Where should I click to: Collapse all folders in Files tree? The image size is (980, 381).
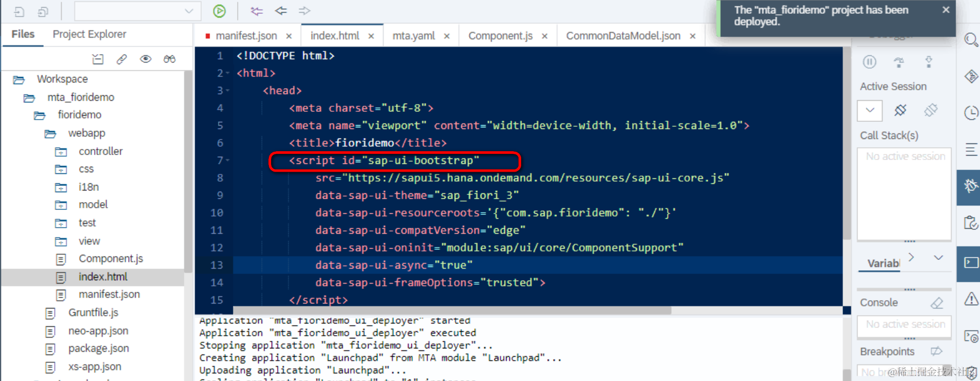coord(98,59)
